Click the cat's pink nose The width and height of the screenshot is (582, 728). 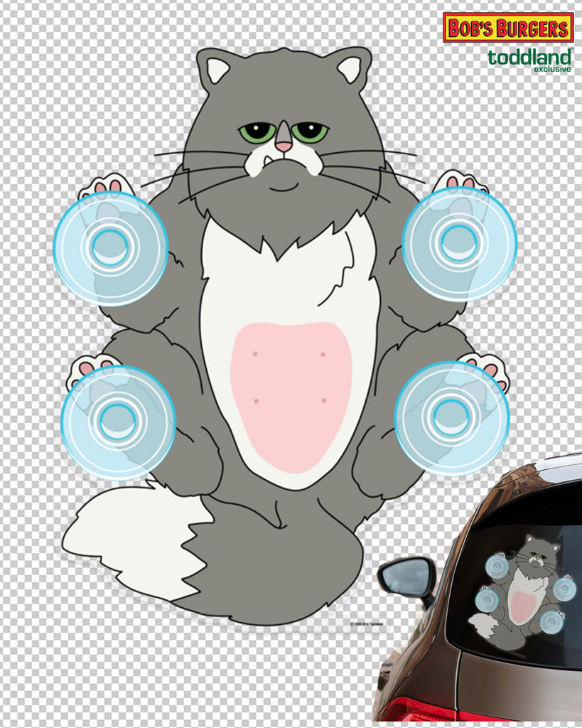pyautogui.click(x=284, y=146)
